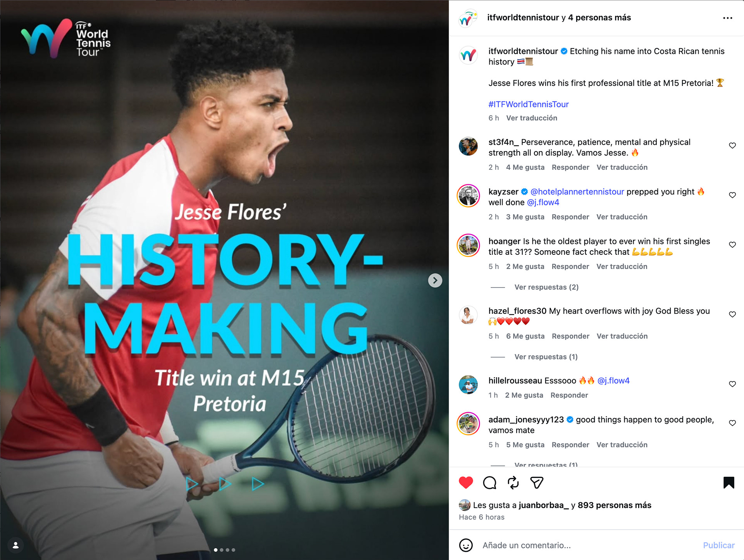Expand replies under hazel_flores30's comment
The height and width of the screenshot is (560, 744).
546,357
